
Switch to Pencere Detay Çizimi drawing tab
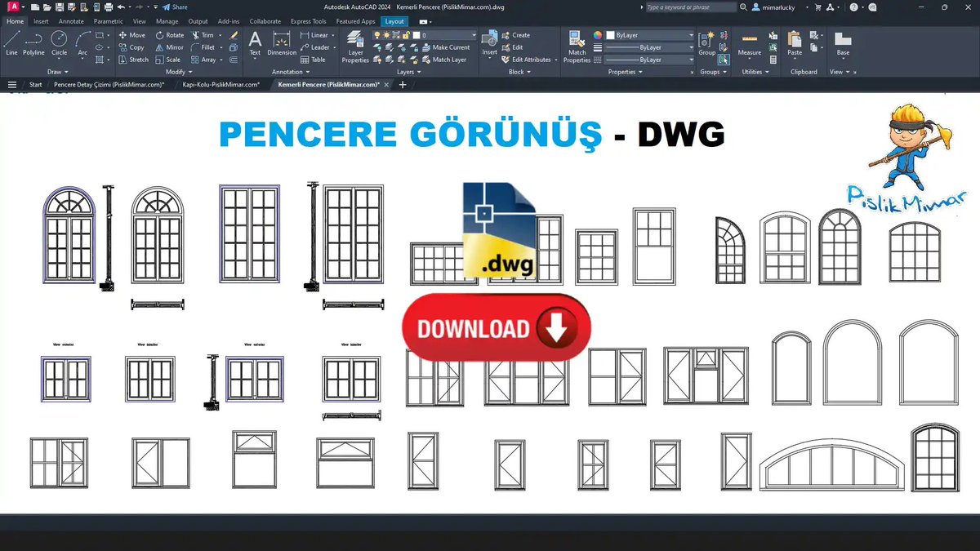[109, 84]
